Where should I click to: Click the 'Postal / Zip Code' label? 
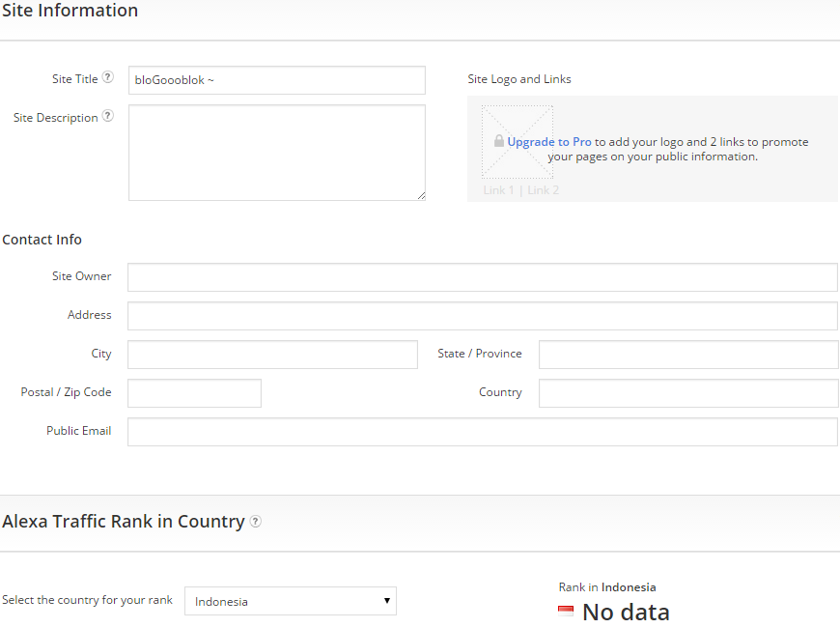click(x=66, y=392)
